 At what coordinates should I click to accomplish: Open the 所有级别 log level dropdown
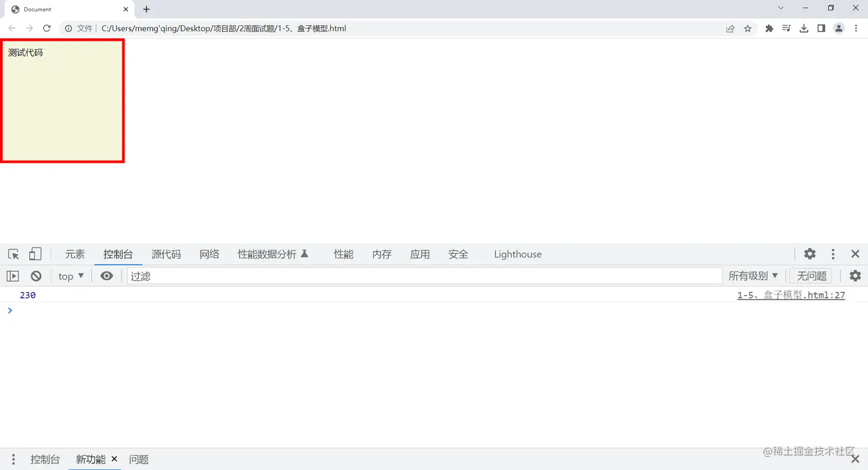click(753, 276)
